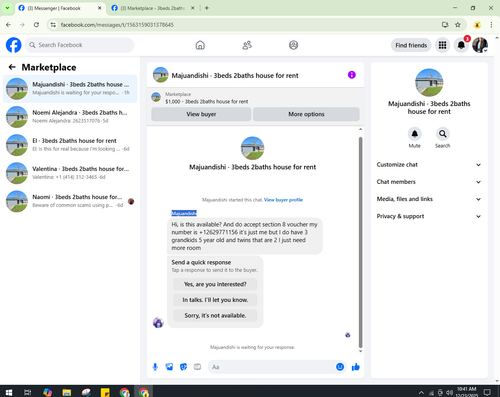Search in conversation magnifier icon
Viewport: 500px width, 397px height.
(x=442, y=134)
